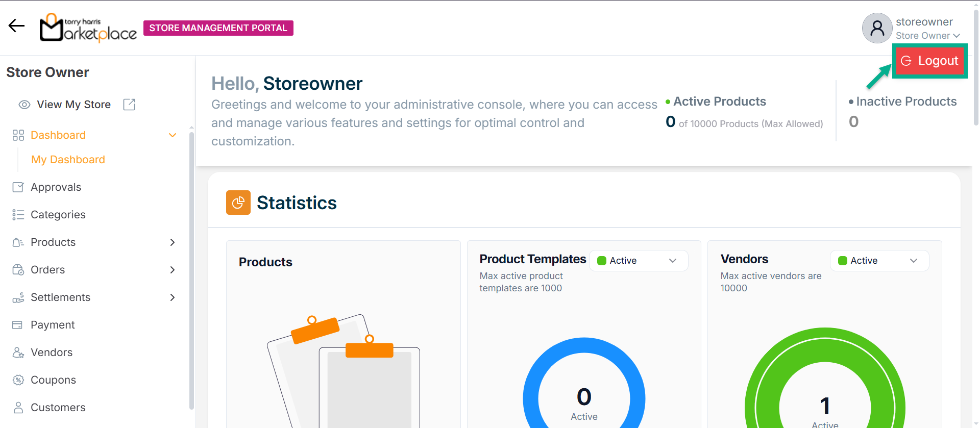Click the storeowner profile avatar
Screen dimensions: 980x428
(x=876, y=28)
